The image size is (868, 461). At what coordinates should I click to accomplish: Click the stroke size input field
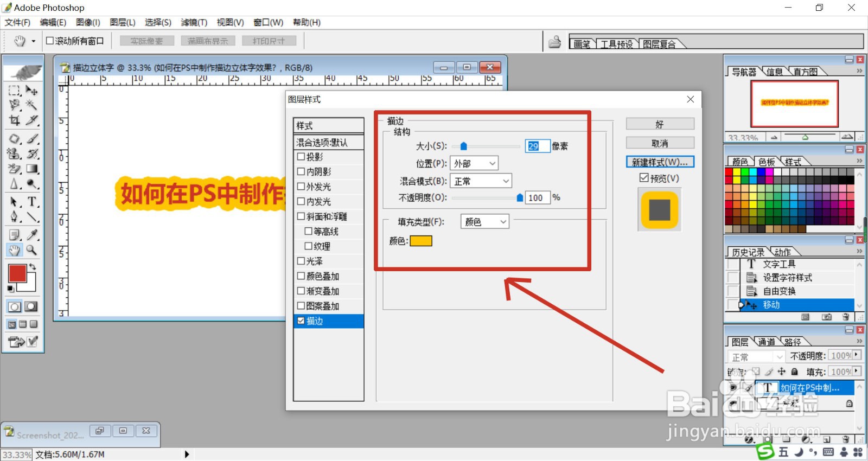coord(538,146)
